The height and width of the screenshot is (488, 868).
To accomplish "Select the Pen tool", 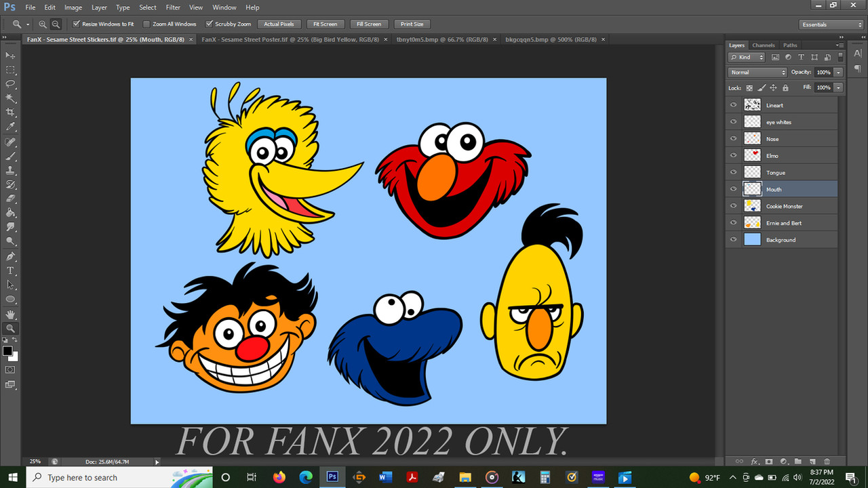I will pyautogui.click(x=10, y=257).
